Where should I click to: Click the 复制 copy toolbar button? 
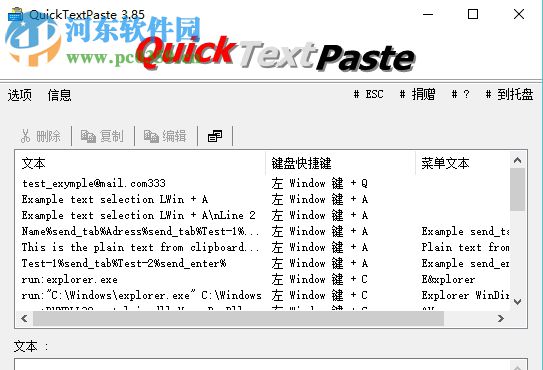(102, 136)
